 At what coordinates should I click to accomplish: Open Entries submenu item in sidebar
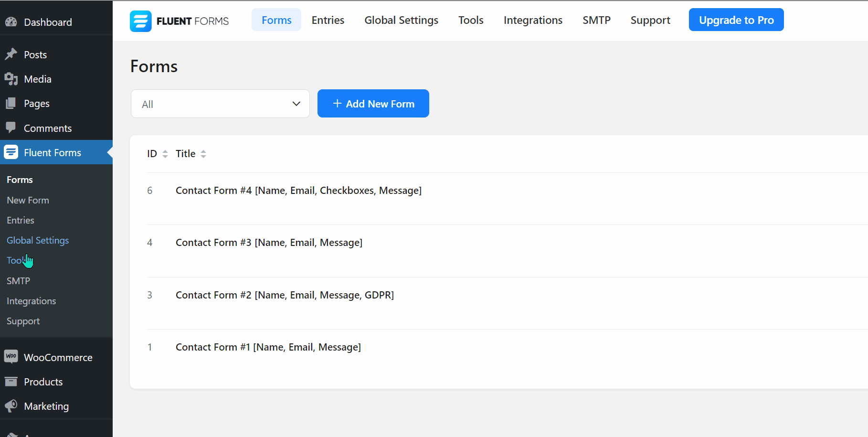tap(21, 220)
